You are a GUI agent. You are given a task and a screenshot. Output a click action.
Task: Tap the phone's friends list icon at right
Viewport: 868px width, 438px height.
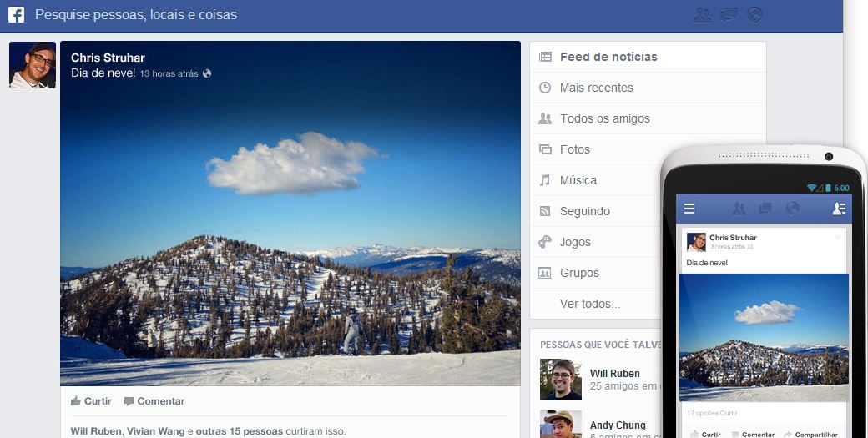tap(839, 209)
